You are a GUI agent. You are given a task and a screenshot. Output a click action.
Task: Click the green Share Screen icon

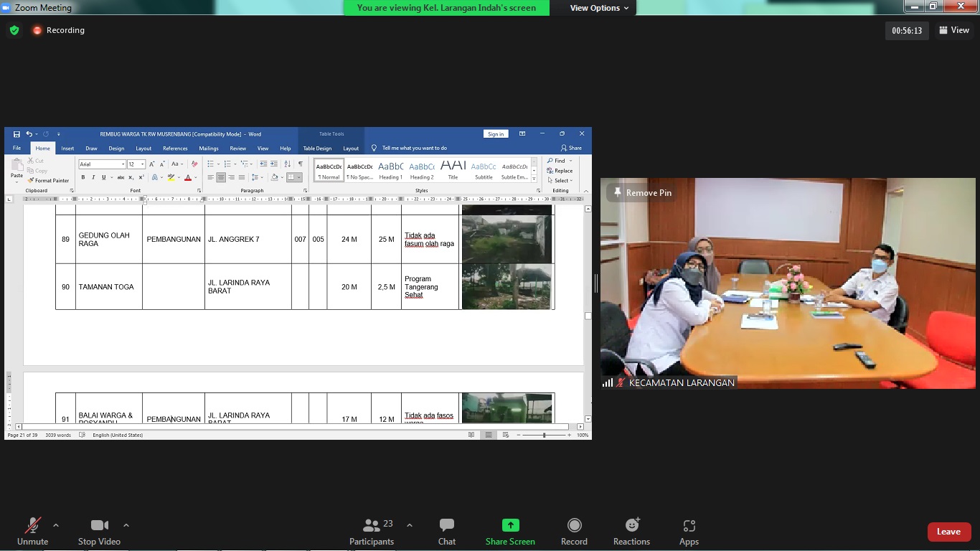pyautogui.click(x=510, y=526)
